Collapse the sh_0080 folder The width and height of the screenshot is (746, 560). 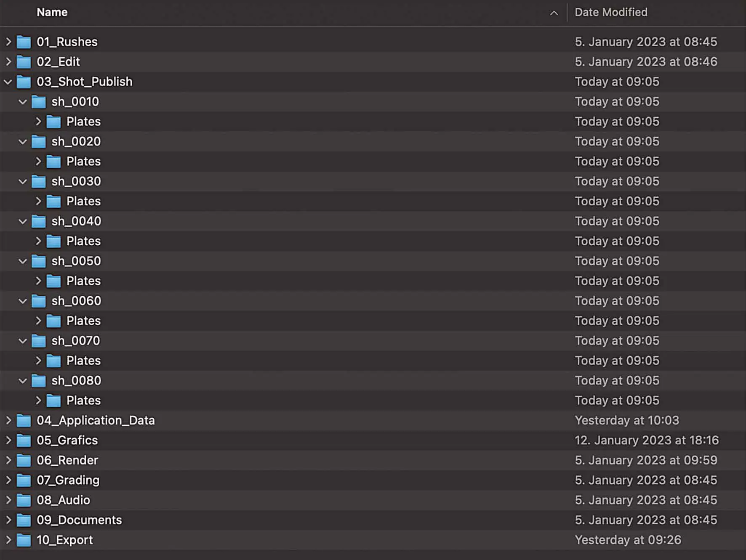click(23, 381)
